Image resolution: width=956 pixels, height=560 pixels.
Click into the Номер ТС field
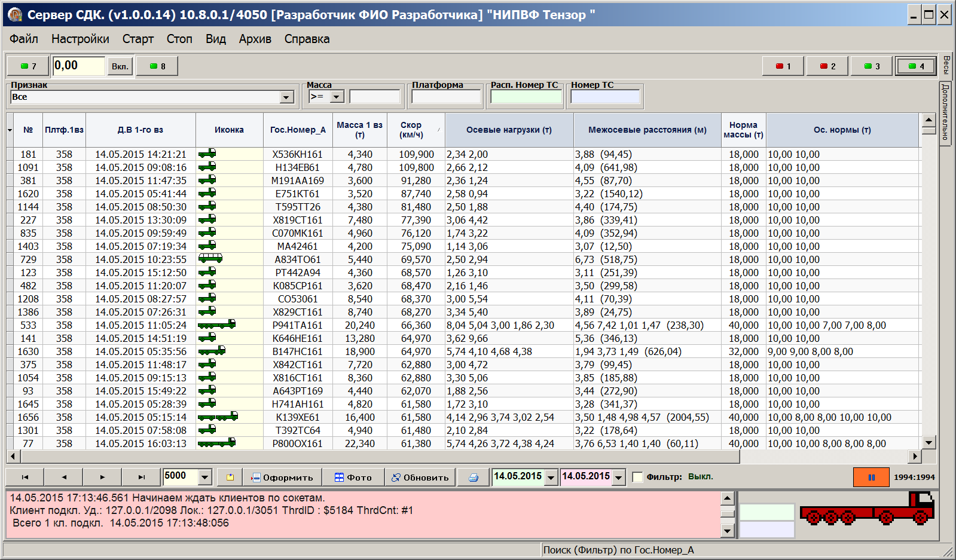coord(605,97)
